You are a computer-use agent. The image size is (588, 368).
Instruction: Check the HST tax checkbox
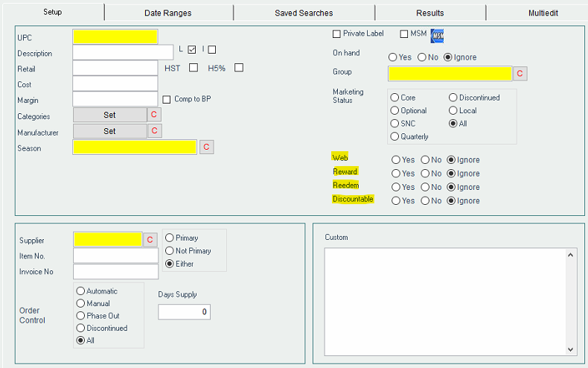pos(194,69)
